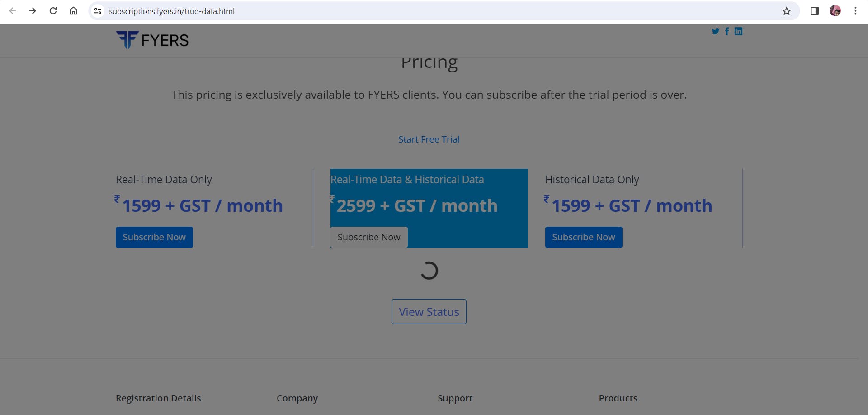Click the FYERS logo

pyautogui.click(x=152, y=40)
